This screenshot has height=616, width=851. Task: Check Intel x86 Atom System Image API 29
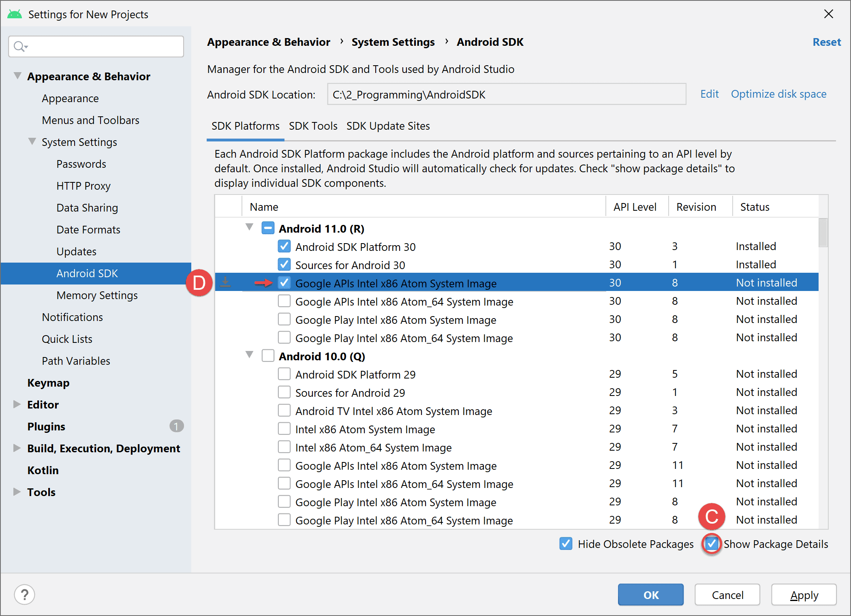(x=284, y=429)
